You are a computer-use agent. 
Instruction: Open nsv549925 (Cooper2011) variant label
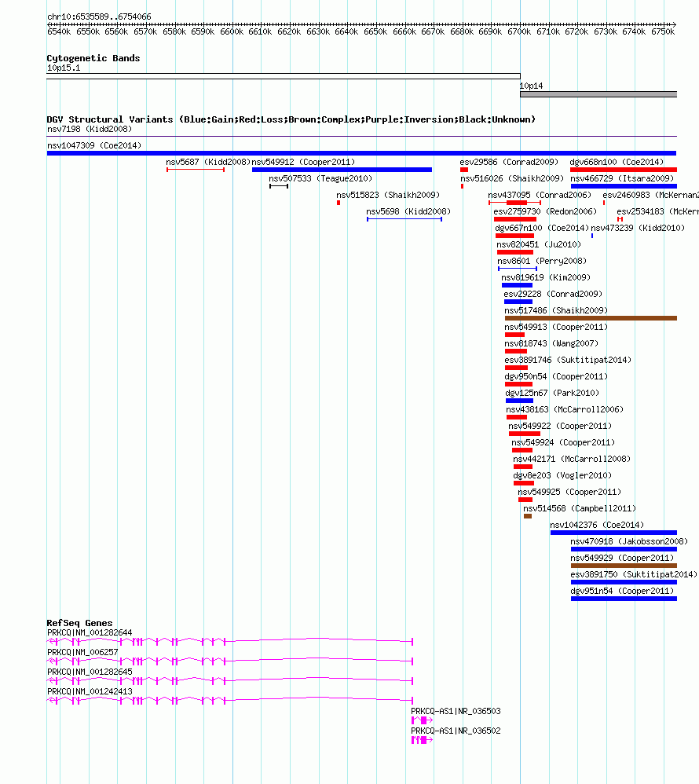569,492
